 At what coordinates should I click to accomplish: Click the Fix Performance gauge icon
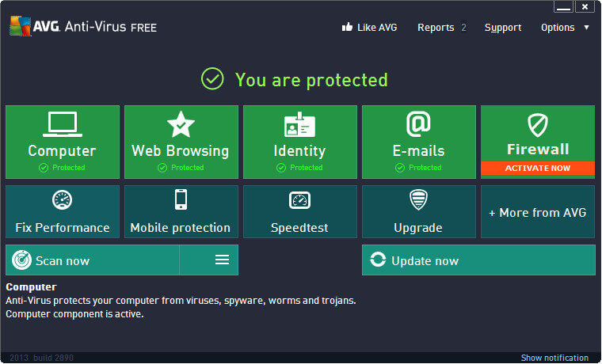click(x=63, y=200)
